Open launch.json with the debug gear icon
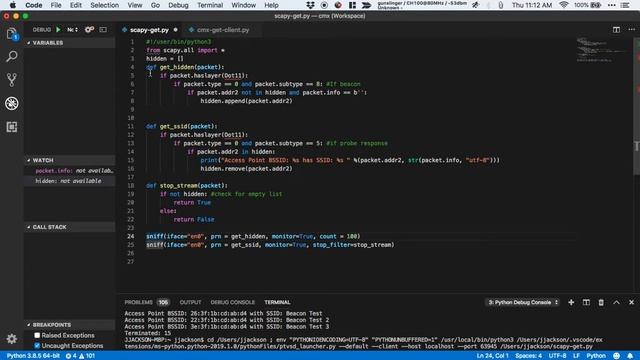 (x=89, y=30)
